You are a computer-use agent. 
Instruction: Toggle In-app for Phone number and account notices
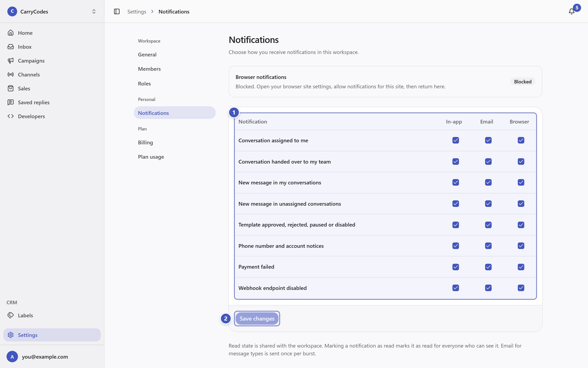coord(455,246)
